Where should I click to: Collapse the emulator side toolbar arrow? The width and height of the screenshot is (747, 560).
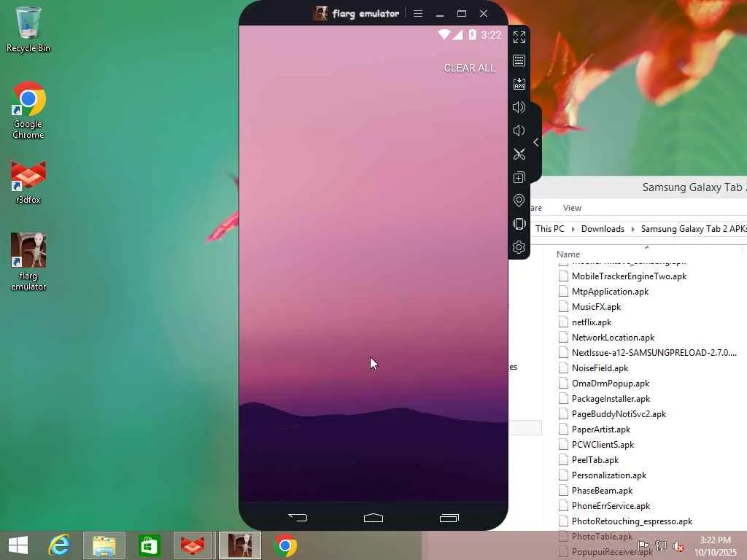[x=536, y=142]
